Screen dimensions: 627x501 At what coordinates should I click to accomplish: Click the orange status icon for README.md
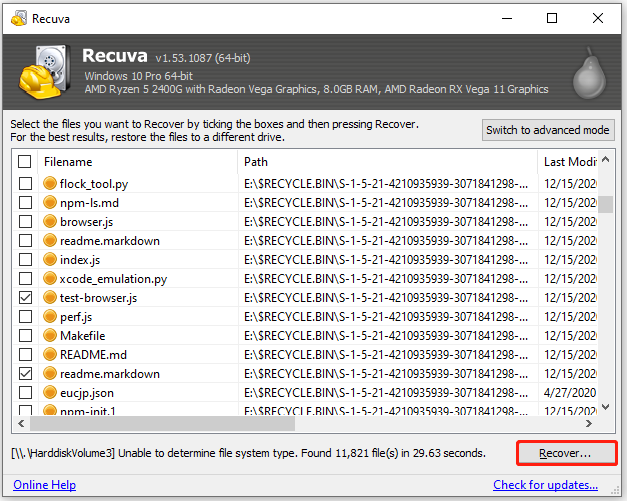click(x=50, y=354)
